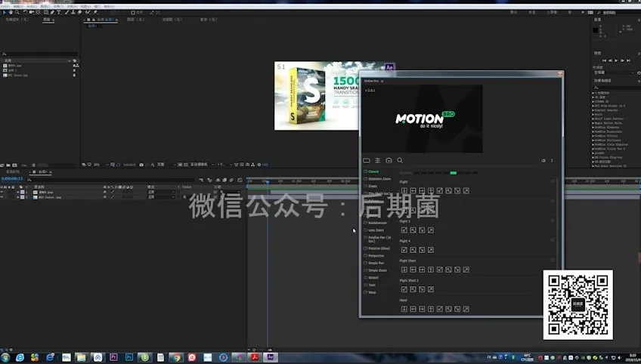Image resolution: width=641 pixels, height=364 pixels.
Task: Toggle hide shy layers button in timeline header
Action: [x=218, y=180]
